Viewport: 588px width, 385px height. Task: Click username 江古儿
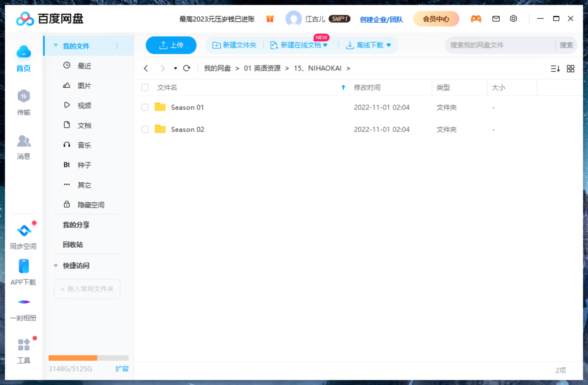tap(315, 19)
